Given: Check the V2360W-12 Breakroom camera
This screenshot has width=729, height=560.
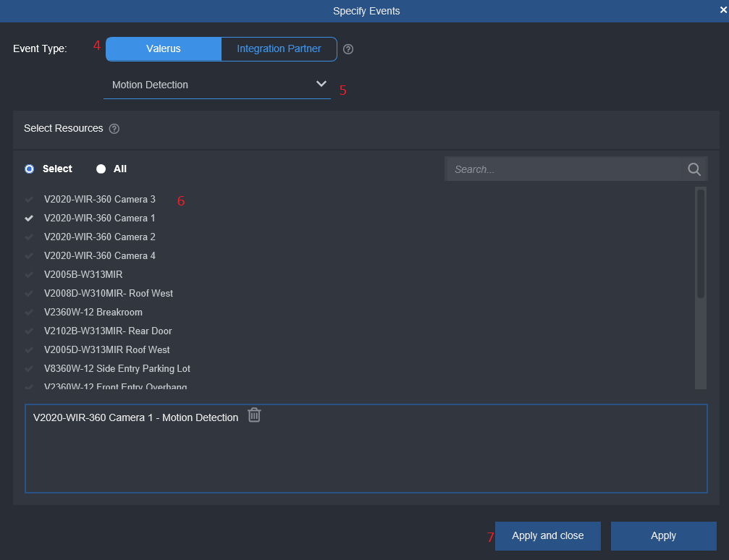Looking at the screenshot, I should click(x=29, y=313).
